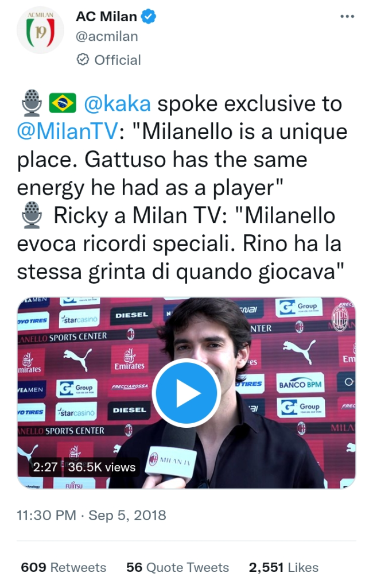Open the video thumbnail with sponsor wall
The width and height of the screenshot is (373, 588).
(187, 393)
